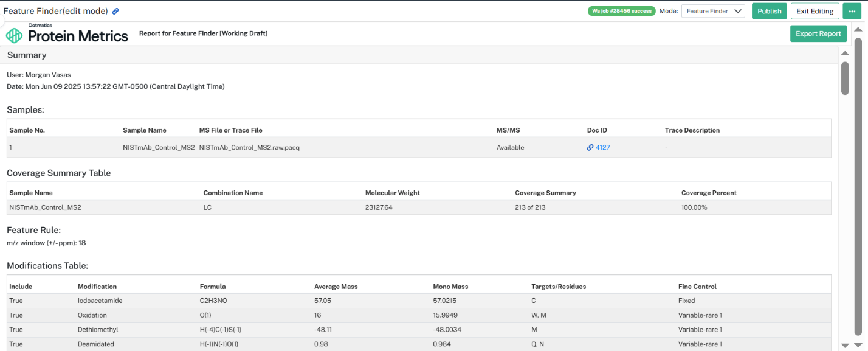Open Doc ID 4127 link
This screenshot has height=351, width=868.
[603, 147]
